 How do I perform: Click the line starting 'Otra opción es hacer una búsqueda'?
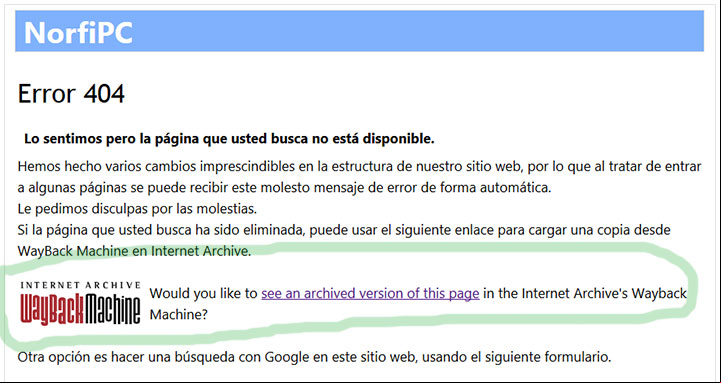point(314,357)
